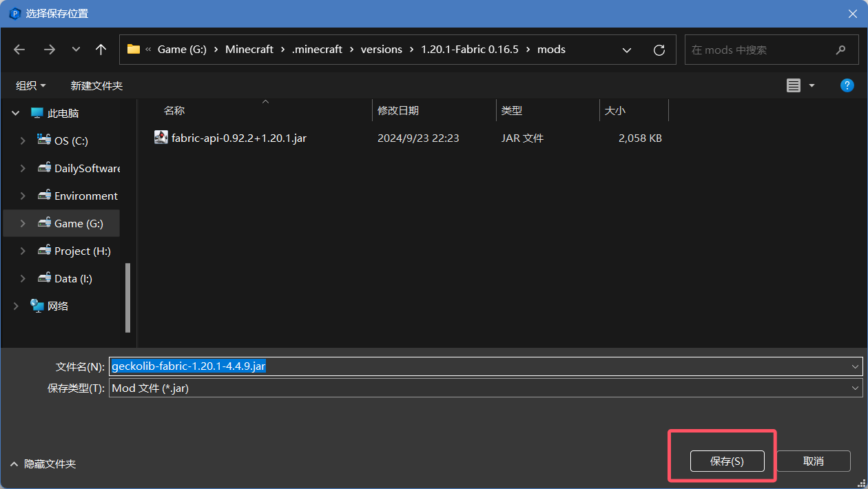
Task: Sort by 大小 column header
Action: (615, 110)
